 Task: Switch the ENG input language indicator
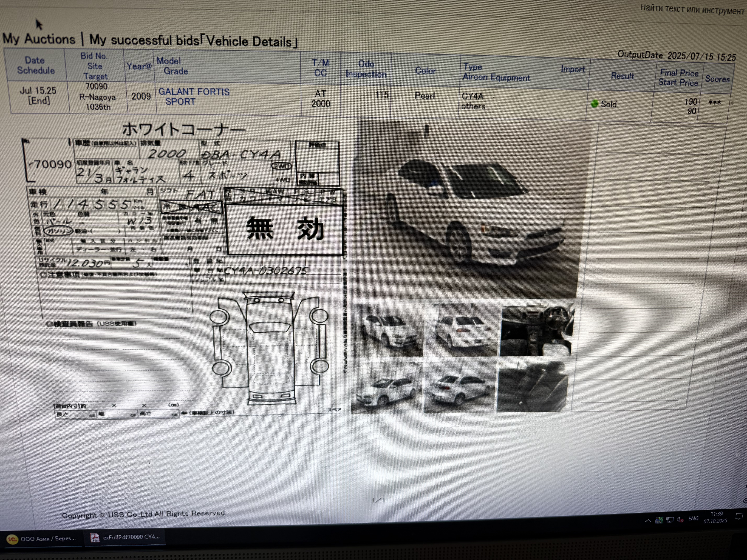coord(693,518)
